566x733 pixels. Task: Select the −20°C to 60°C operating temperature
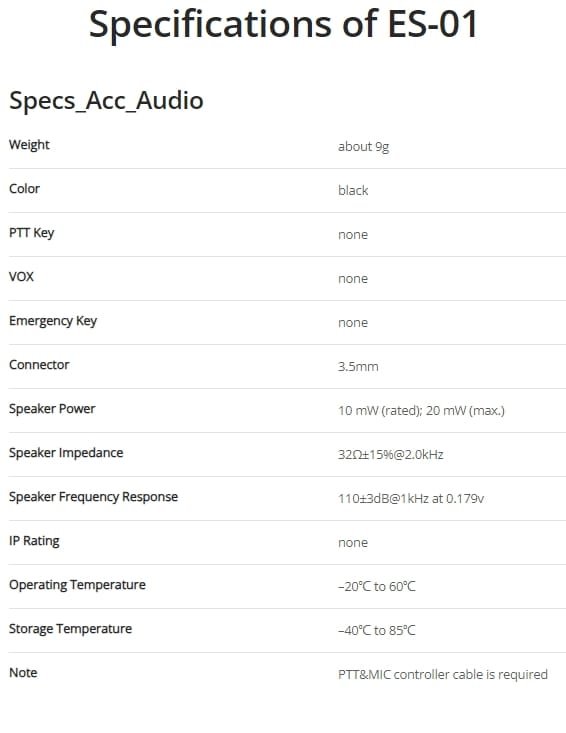tap(377, 586)
